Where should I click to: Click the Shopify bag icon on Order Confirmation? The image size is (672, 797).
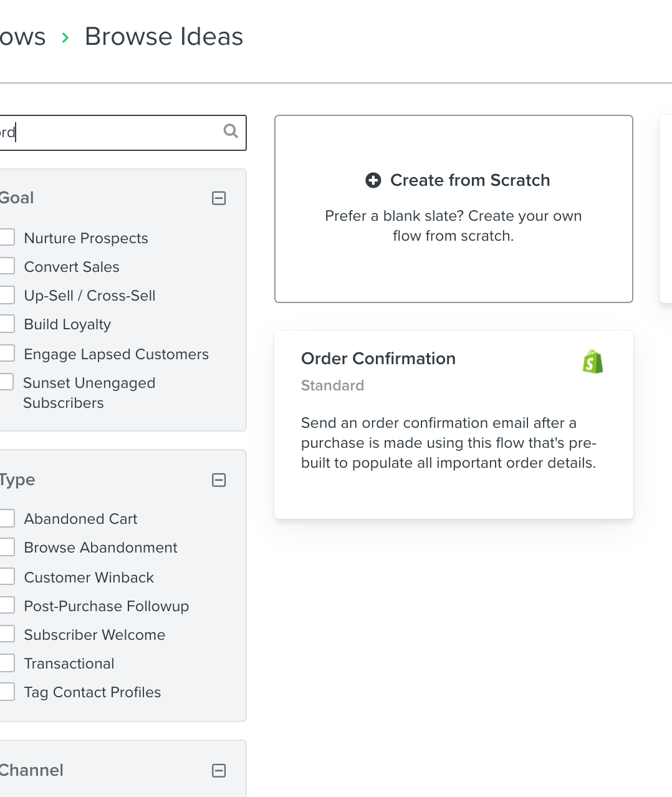pyautogui.click(x=593, y=362)
